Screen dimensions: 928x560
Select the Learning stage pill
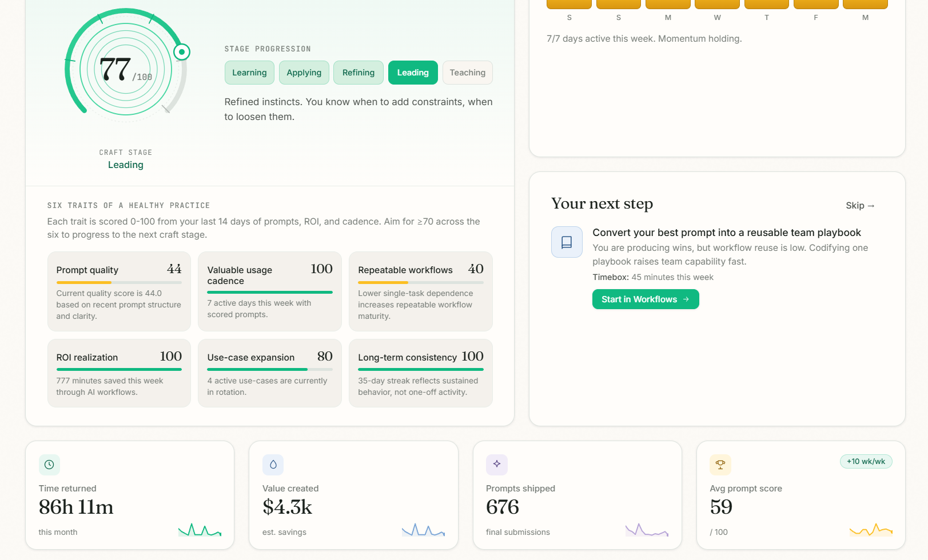point(249,73)
